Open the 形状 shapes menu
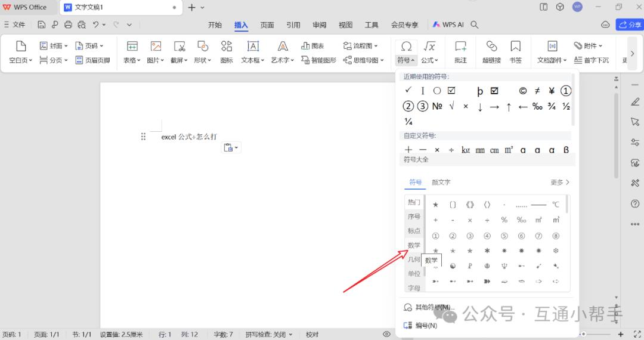 (x=203, y=52)
